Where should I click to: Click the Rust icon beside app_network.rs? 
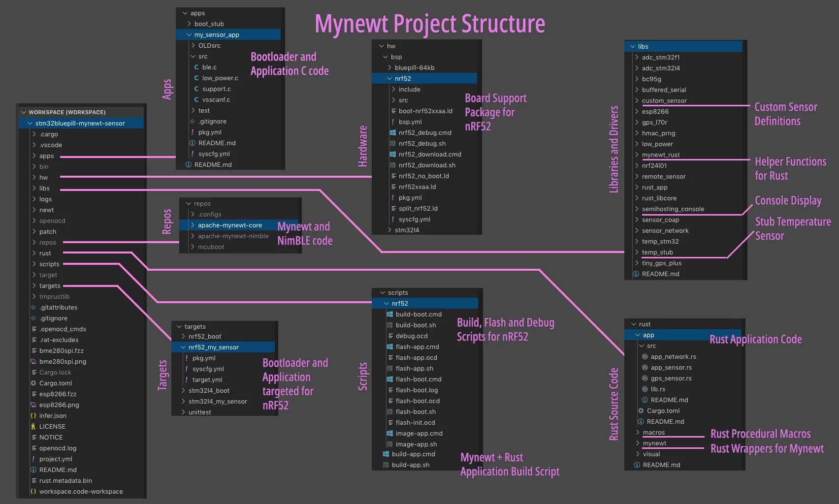click(645, 356)
